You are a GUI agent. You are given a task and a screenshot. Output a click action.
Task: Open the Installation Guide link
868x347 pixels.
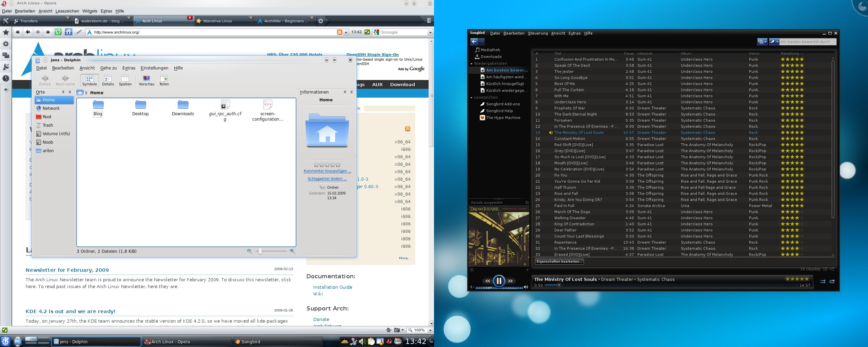(332, 287)
